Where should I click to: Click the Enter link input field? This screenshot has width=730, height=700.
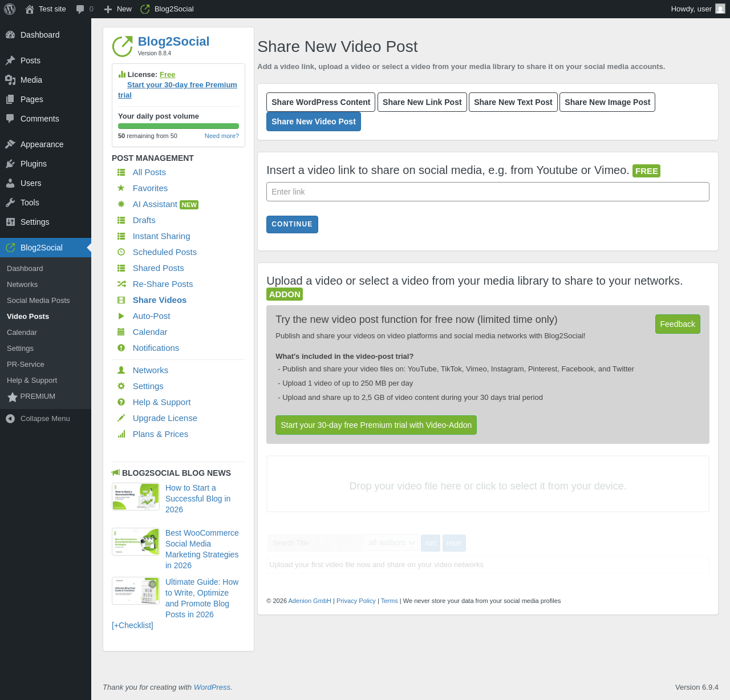488,192
